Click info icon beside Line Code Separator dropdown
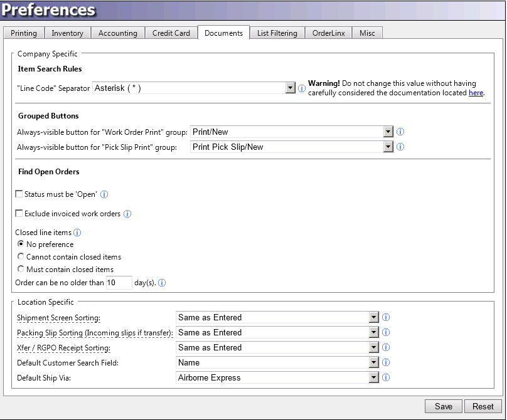The image size is (507, 420). 301,88
